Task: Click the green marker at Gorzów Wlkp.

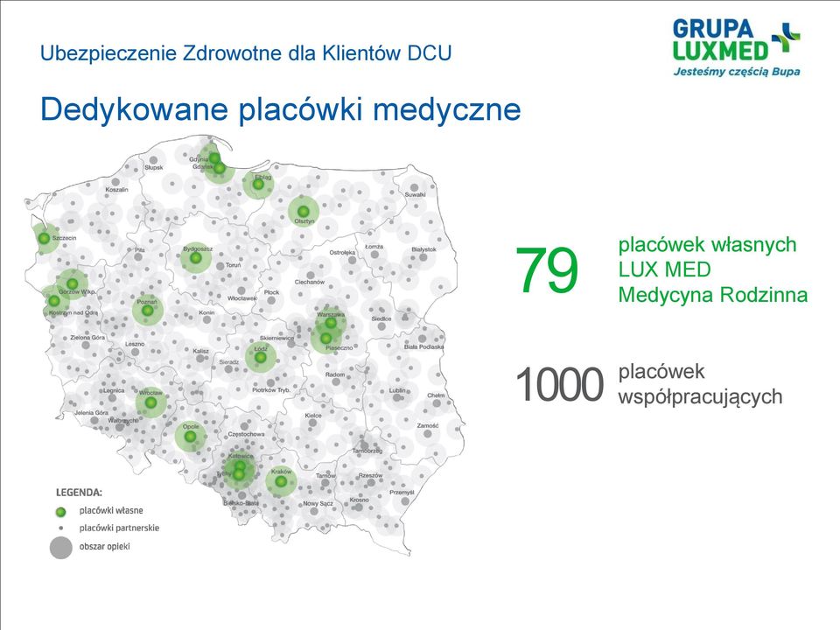Action: click(73, 283)
